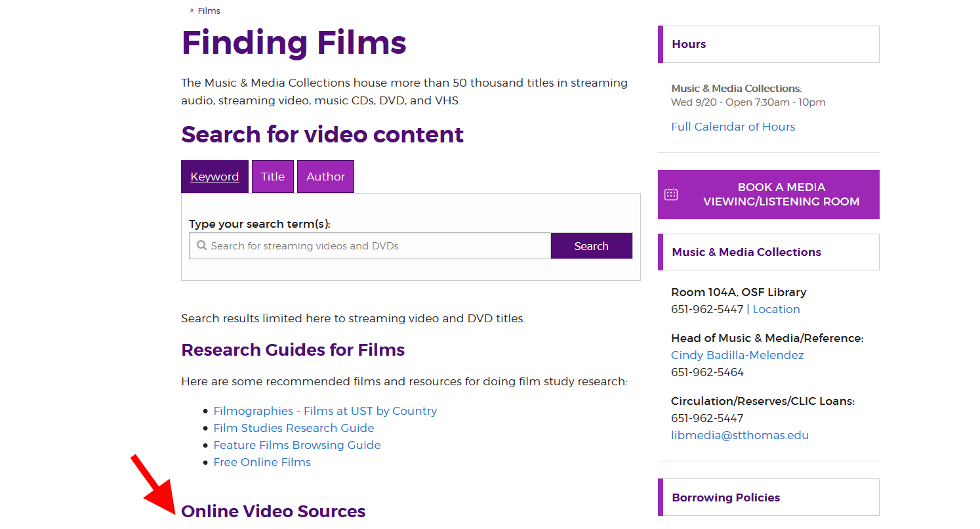Viewport: 980px width, 529px height.
Task: Open the Feature Films Browsing Guide
Action: tap(297, 444)
